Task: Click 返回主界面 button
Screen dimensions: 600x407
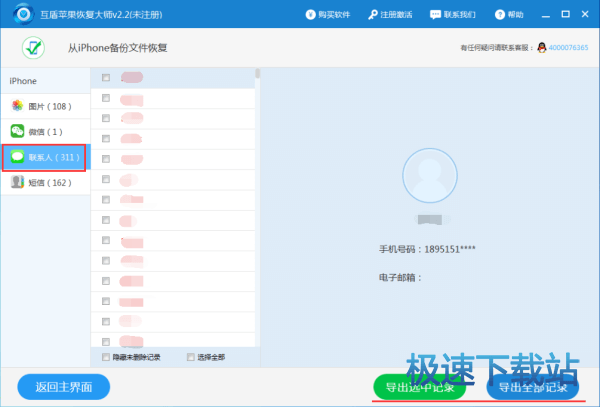Action: tap(64, 387)
